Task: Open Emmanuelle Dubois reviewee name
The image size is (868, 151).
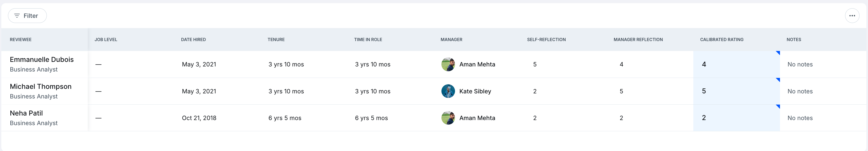Action: 42,59
